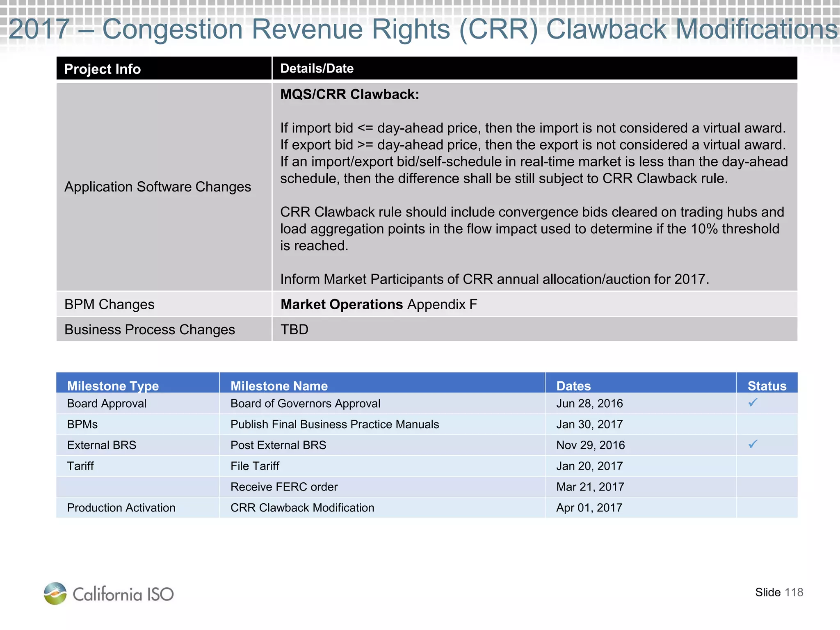840x630 pixels.
Task: Click the Mar 21, 2017 date
Action: click(x=590, y=487)
